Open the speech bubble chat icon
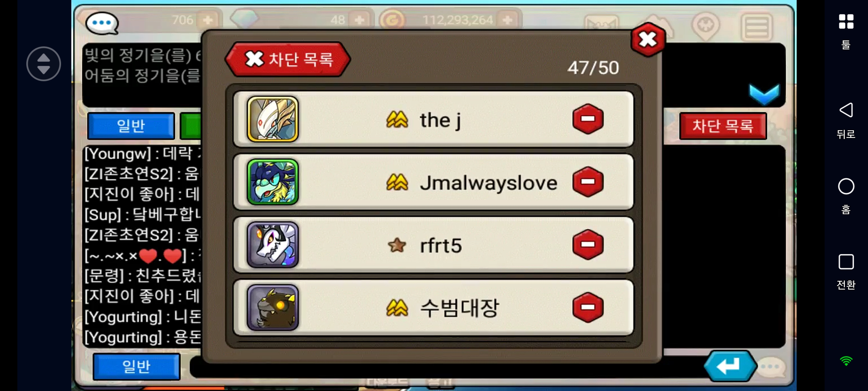 point(102,23)
